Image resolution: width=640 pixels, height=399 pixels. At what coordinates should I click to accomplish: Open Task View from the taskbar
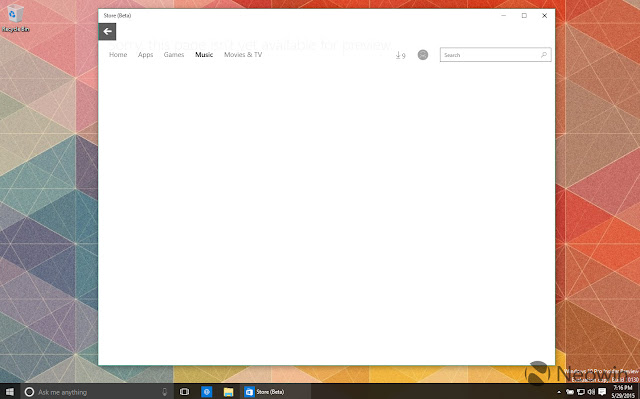pyautogui.click(x=184, y=392)
